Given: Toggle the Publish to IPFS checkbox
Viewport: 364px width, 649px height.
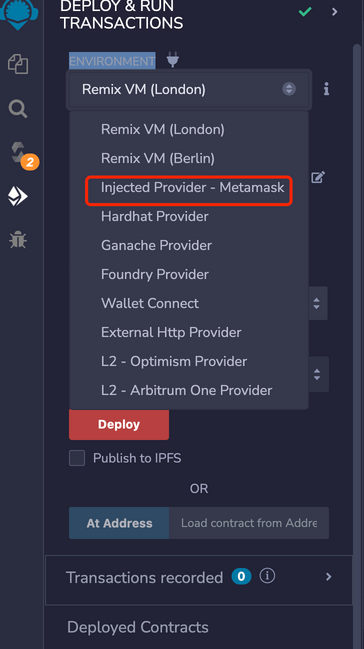Looking at the screenshot, I should click(x=77, y=458).
